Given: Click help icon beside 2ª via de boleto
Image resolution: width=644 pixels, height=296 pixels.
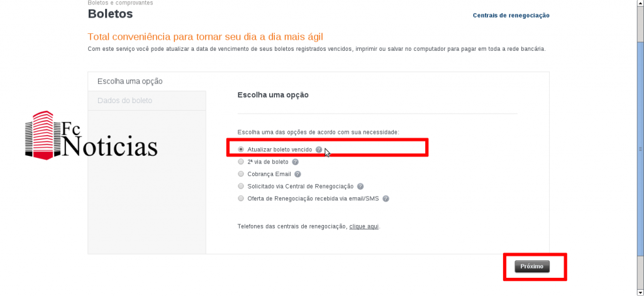Looking at the screenshot, I should [295, 162].
